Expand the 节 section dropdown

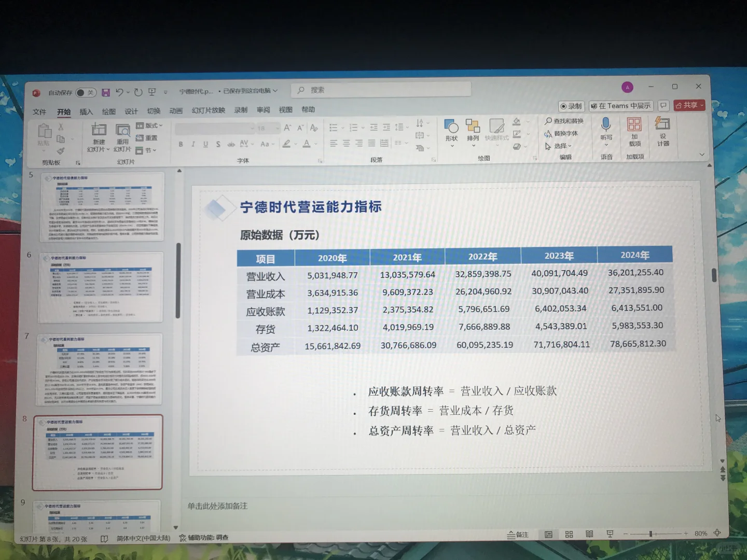146,150
